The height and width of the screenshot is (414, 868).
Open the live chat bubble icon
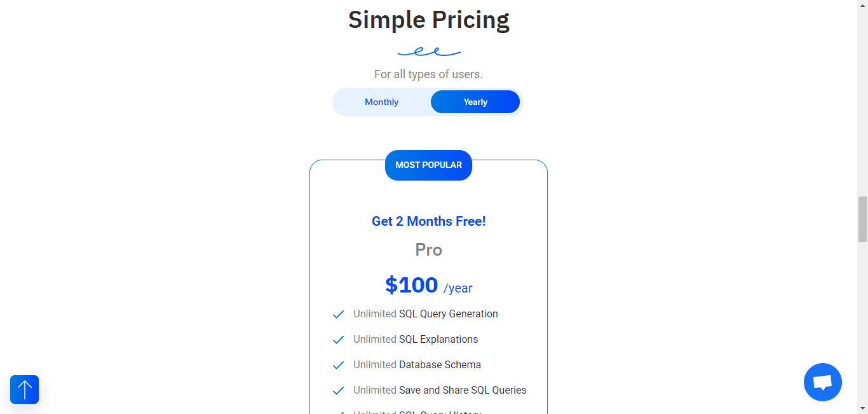pos(823,382)
